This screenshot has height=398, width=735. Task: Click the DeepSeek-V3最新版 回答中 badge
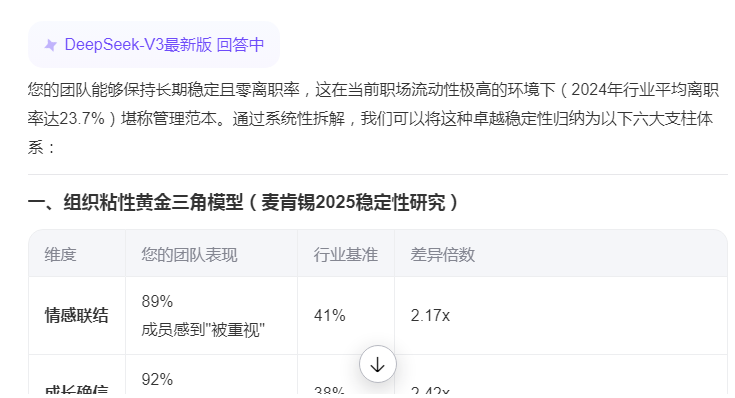click(154, 45)
